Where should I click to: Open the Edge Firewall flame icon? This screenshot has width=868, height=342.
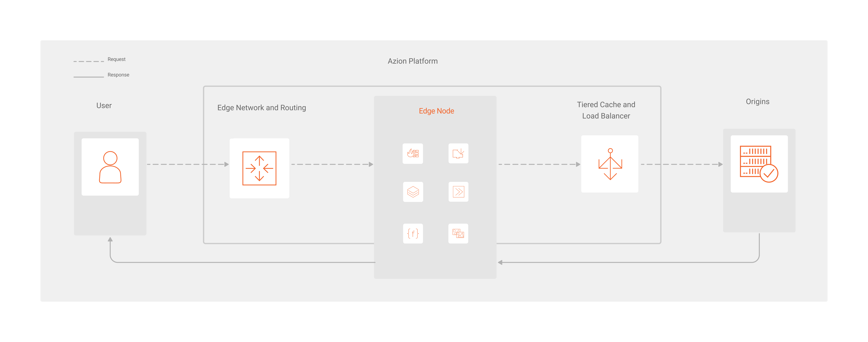pos(413,153)
